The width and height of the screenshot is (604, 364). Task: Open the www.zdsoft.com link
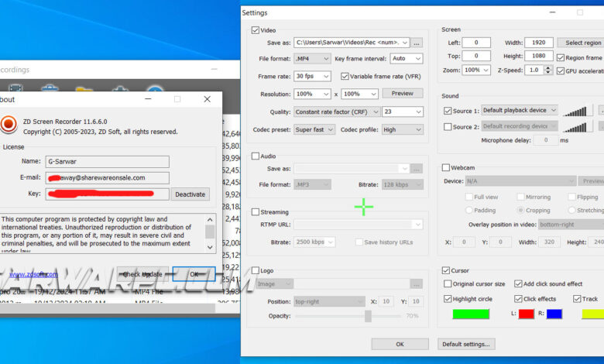point(33,274)
